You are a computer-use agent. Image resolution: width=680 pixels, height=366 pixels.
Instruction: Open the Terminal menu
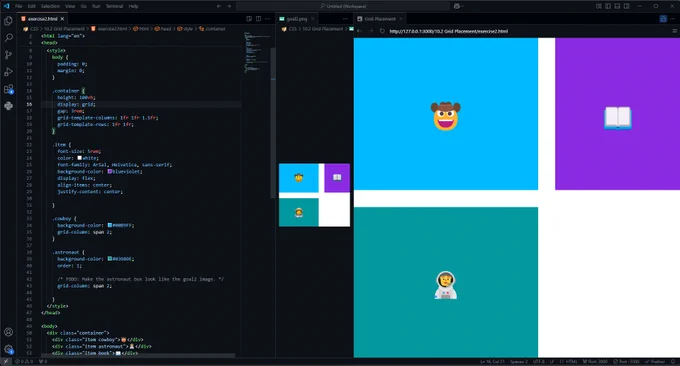114,6
